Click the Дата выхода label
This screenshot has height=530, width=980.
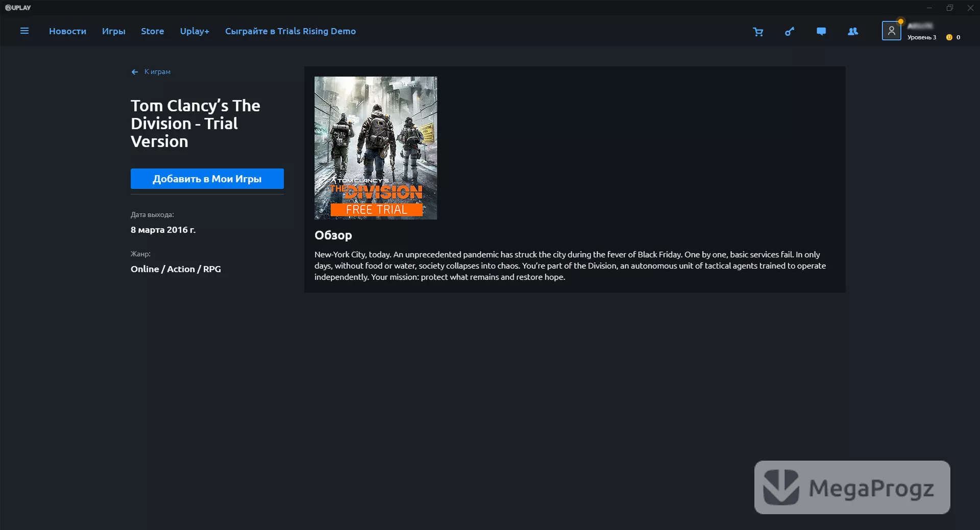coord(152,215)
